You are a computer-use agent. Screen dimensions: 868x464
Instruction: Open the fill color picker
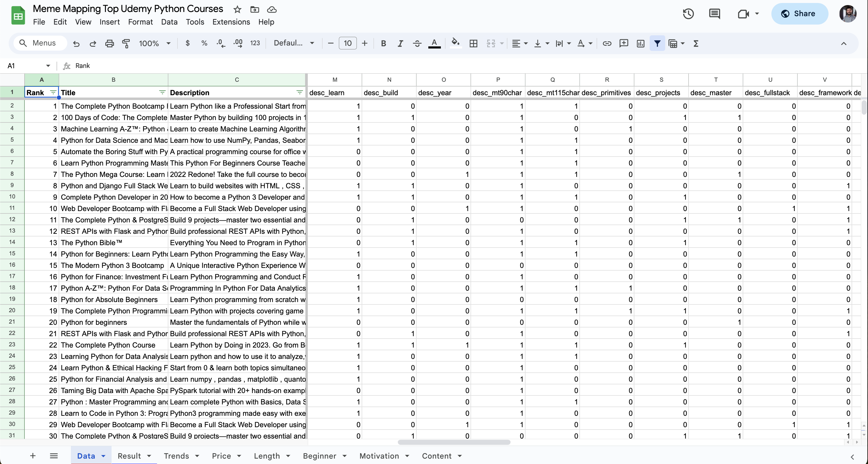[455, 43]
